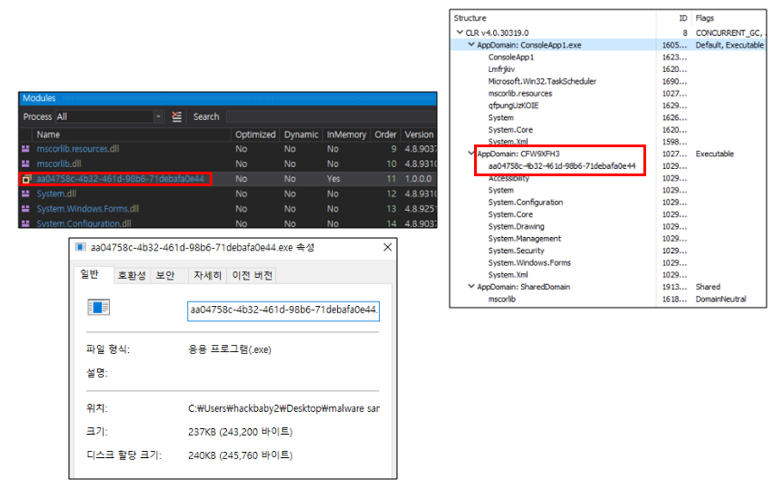Click the in-memory module icon for aa04758c
Screen dimensions: 773x484
pos(27,179)
